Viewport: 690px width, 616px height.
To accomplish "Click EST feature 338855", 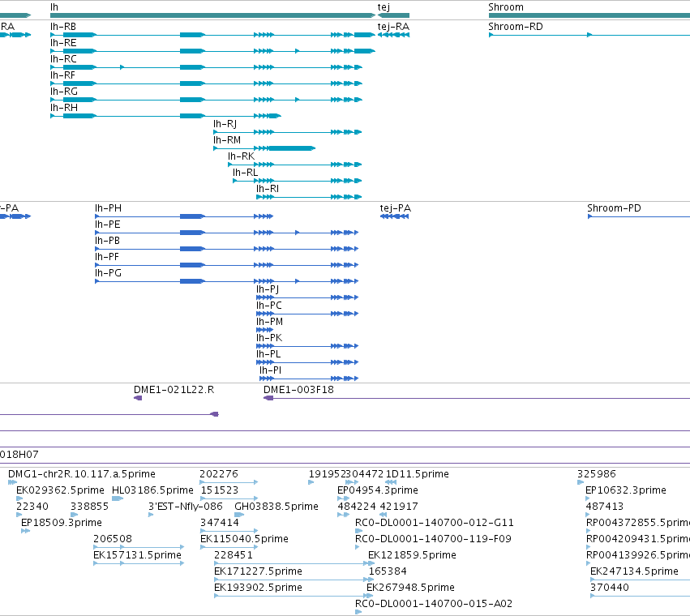I will pyautogui.click(x=89, y=507).
